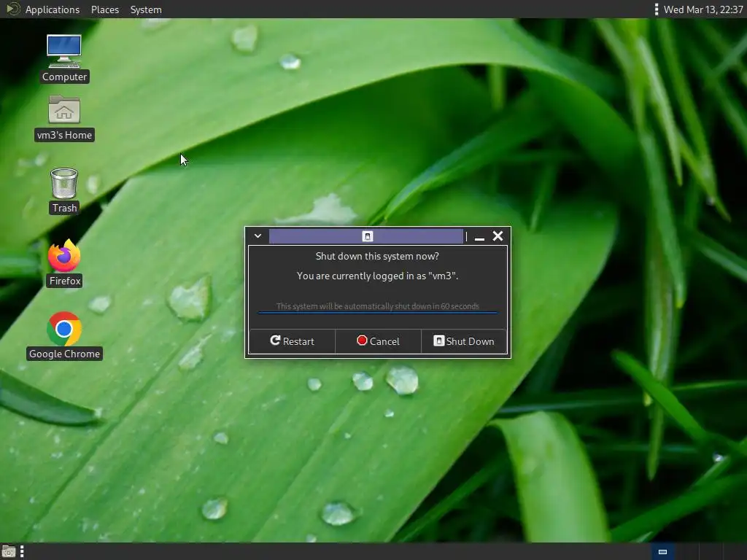
Task: Click the date and time clock
Action: click(x=703, y=9)
